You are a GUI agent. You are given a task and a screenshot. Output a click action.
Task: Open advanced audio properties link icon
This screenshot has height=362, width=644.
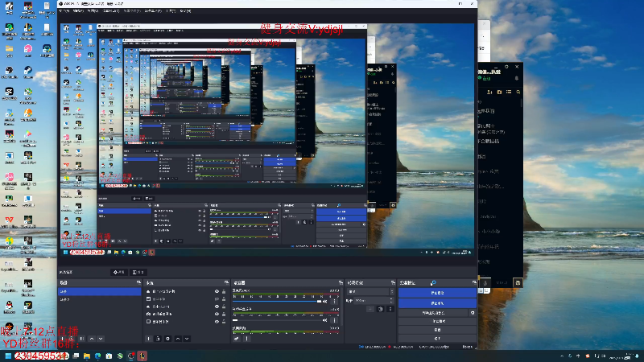[237, 339]
